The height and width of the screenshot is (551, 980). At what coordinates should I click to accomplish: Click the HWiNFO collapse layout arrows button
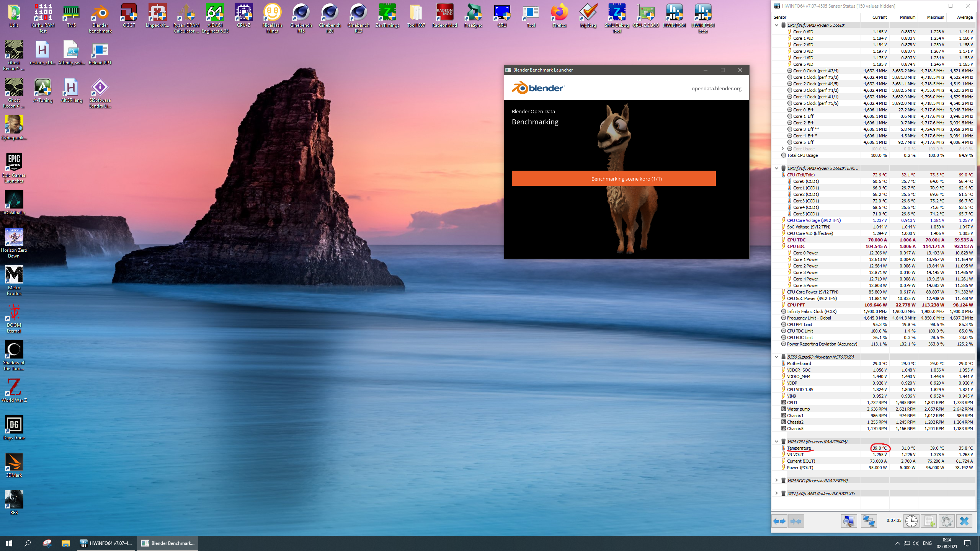(796, 521)
